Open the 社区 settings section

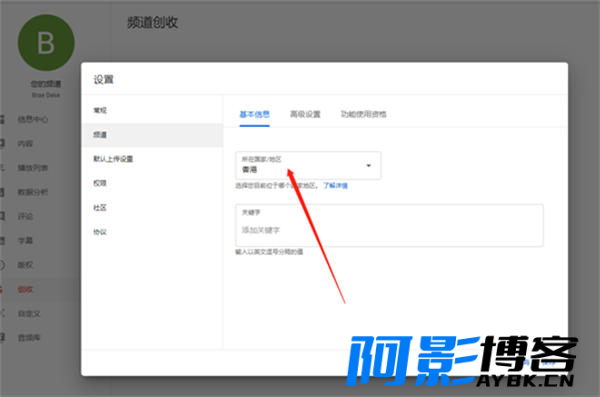[100, 207]
